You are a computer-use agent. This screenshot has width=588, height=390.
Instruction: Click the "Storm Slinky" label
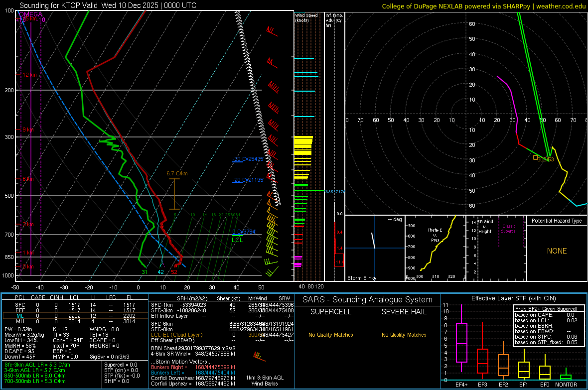(x=361, y=278)
